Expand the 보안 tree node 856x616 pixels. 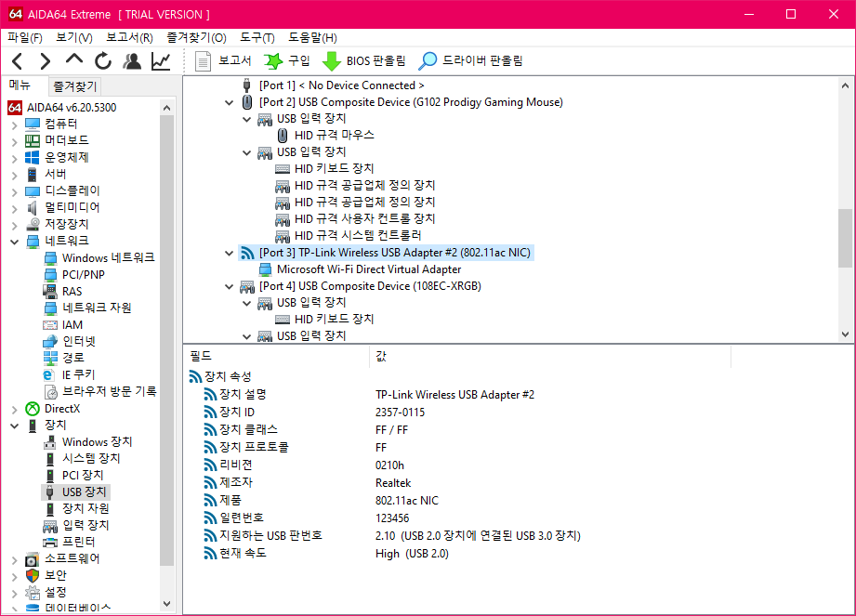pos(14,576)
